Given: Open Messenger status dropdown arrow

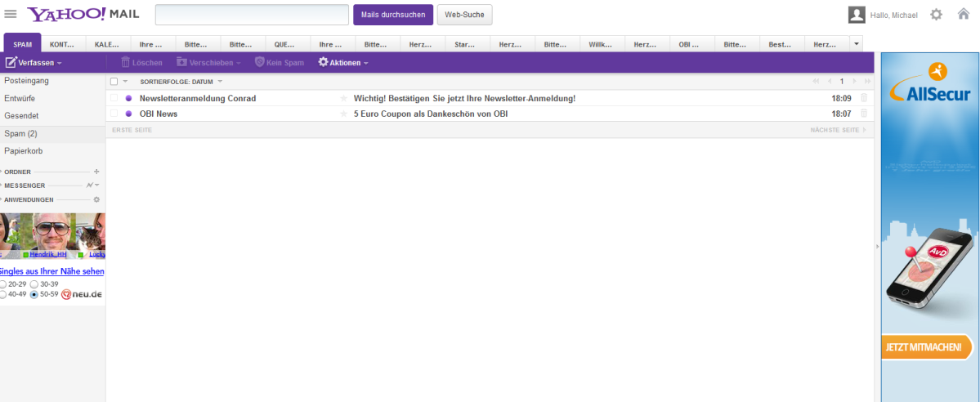Looking at the screenshot, I should pyautogui.click(x=97, y=185).
